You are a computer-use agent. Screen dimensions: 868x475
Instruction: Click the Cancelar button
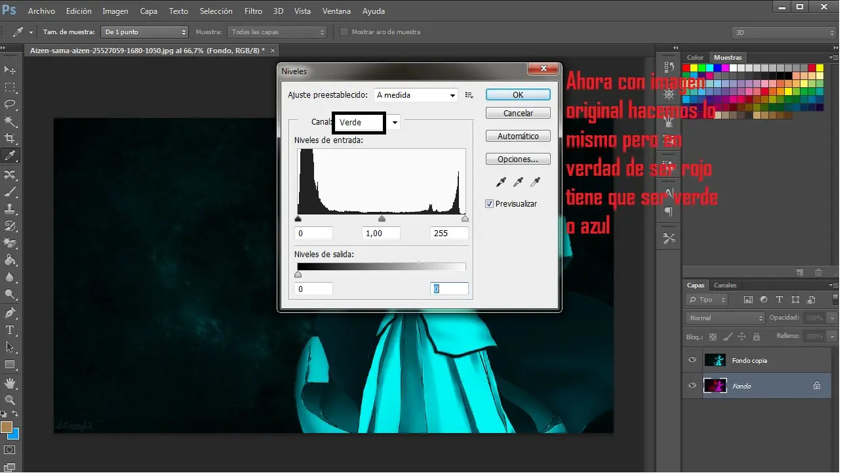[518, 114]
